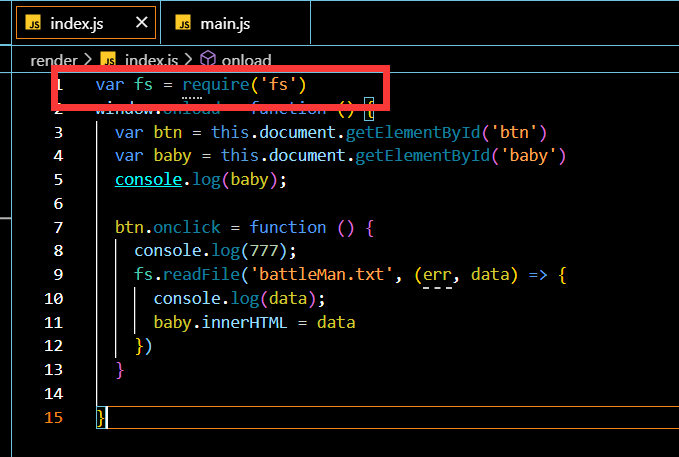Click the closing brace on line 13
The height and width of the screenshot is (457, 679).
pyautogui.click(x=120, y=370)
